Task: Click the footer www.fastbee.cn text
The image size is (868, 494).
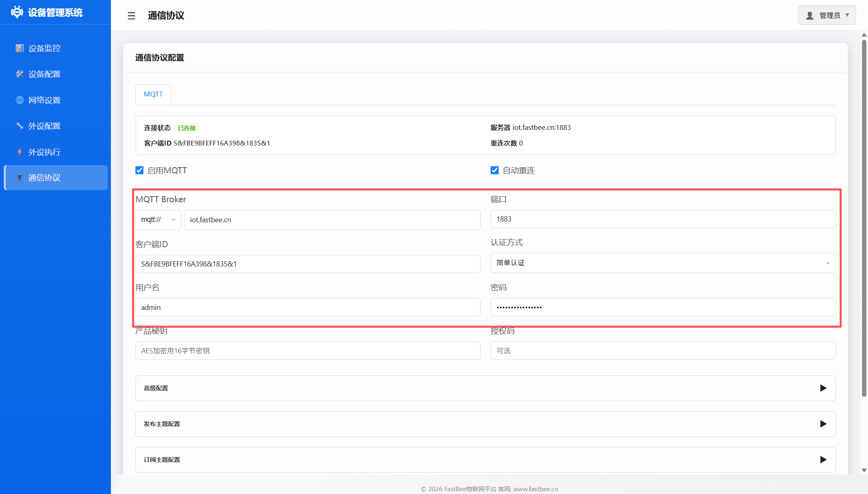Action: coord(536,489)
